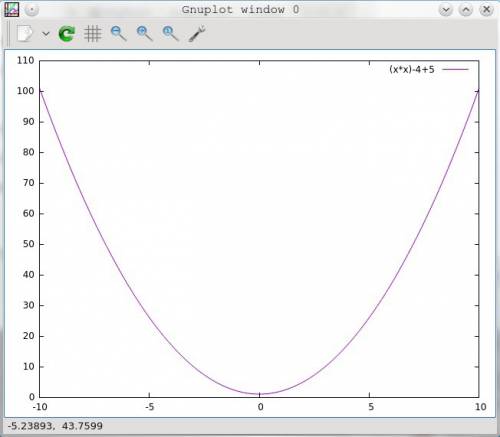The width and height of the screenshot is (500, 437).
Task: Open the window menu via Gnuplot icon
Action: (11, 10)
